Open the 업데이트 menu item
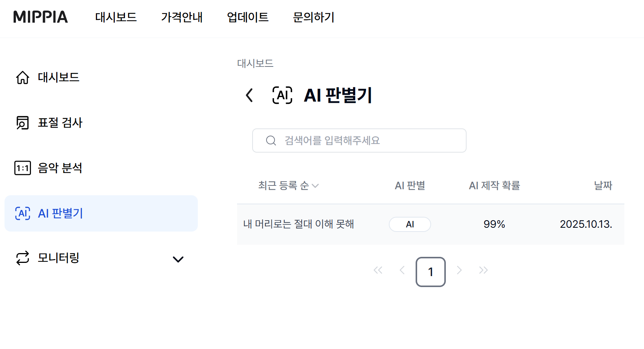644x349 pixels. click(x=248, y=17)
